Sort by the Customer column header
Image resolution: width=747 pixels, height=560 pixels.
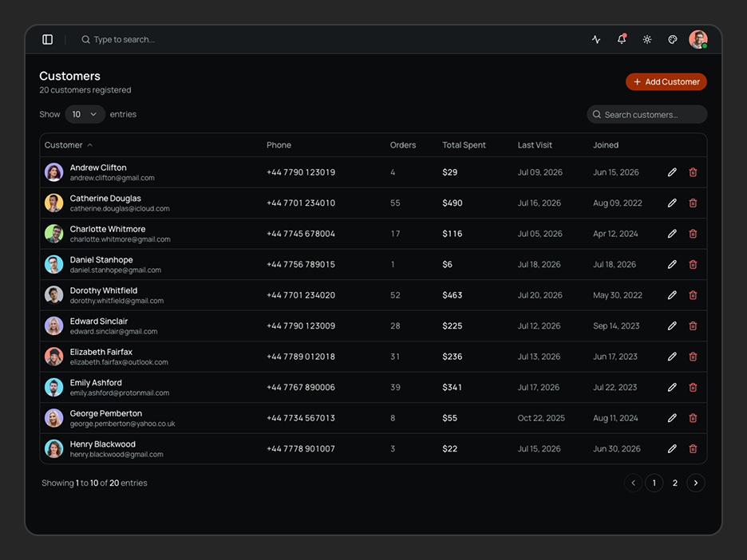click(68, 145)
